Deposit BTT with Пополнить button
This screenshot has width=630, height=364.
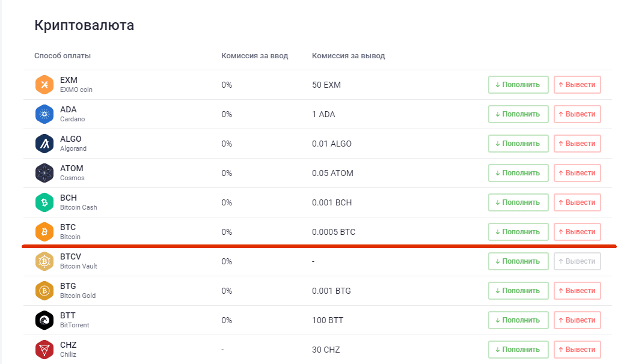point(518,320)
